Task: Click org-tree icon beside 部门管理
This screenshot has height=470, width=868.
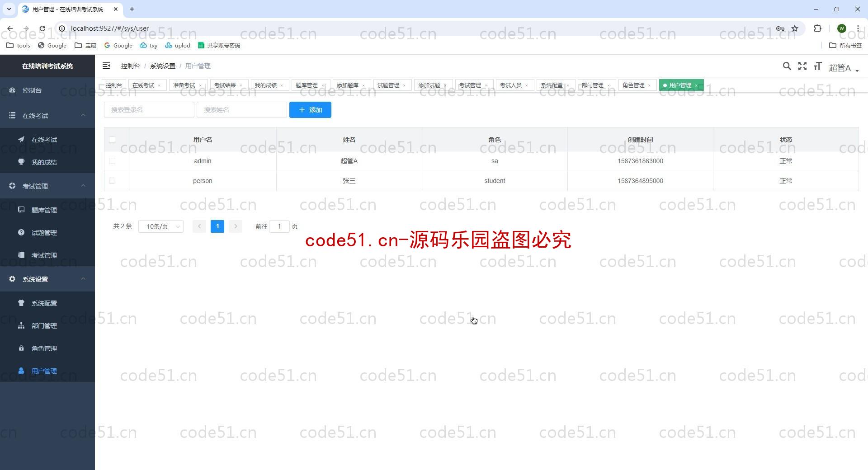Action: (x=21, y=325)
